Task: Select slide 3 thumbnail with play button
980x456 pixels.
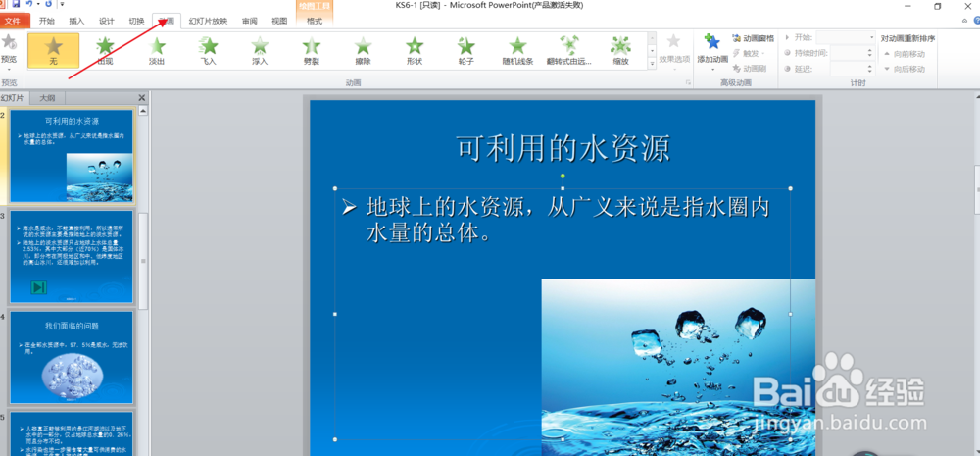Action: [x=72, y=257]
